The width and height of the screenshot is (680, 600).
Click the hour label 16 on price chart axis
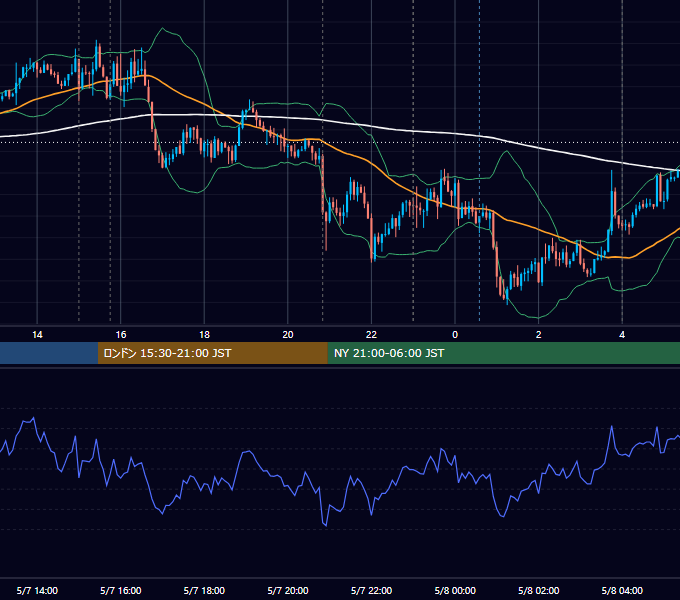121,335
